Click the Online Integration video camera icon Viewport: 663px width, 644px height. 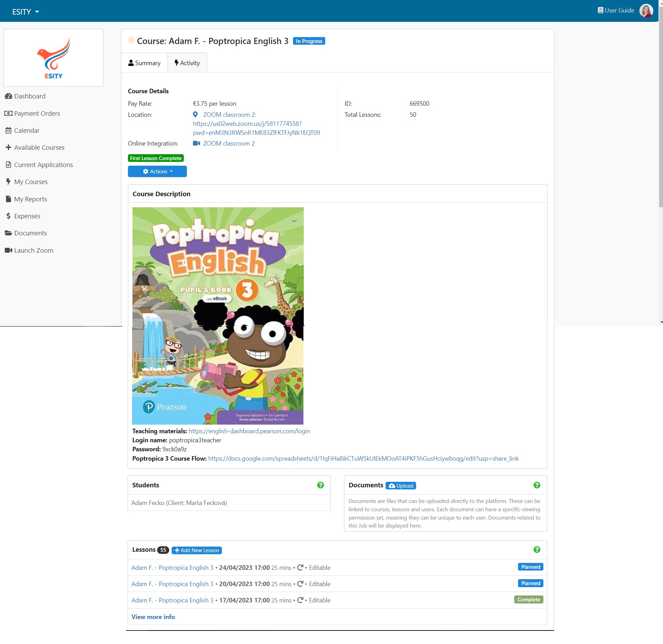click(x=196, y=143)
